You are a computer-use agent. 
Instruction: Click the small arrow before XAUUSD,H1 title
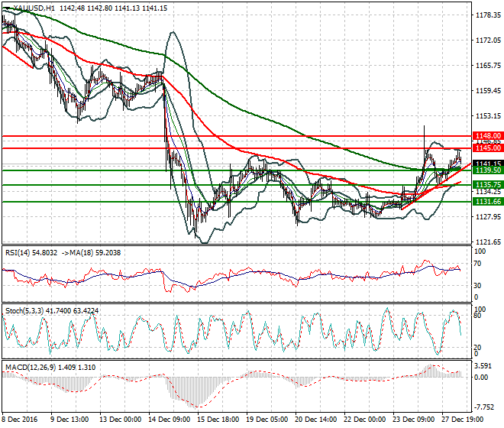point(5,7)
